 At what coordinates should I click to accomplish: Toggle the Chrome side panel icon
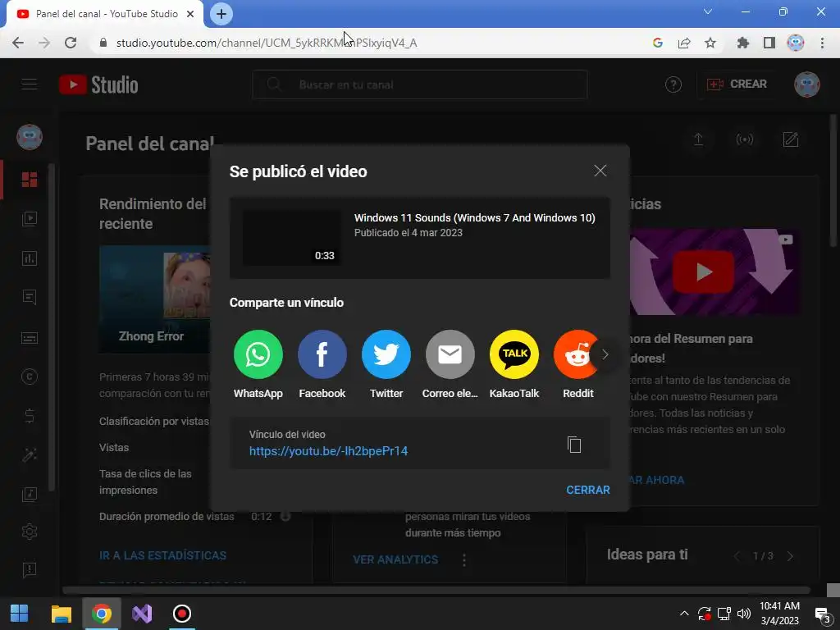(x=769, y=43)
